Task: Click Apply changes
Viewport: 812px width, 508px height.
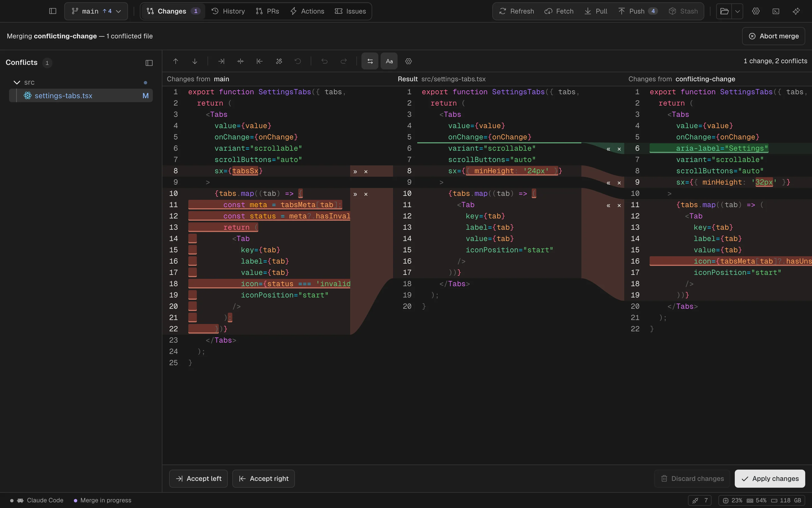Action: point(770,478)
